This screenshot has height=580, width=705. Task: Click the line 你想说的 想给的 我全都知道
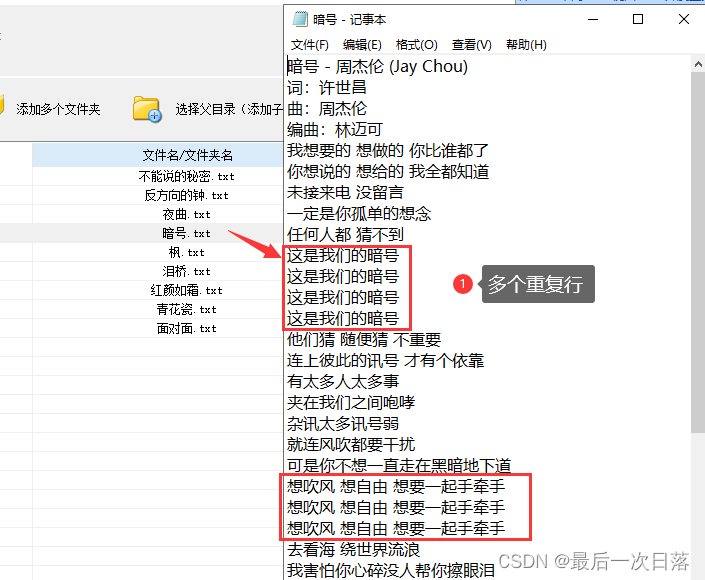coord(388,172)
